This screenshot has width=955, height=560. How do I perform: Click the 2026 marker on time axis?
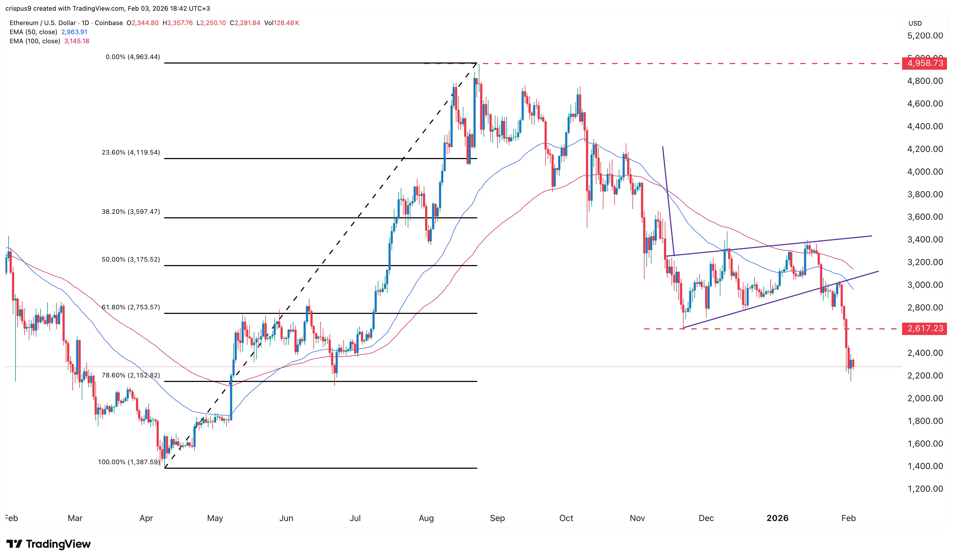click(x=777, y=518)
